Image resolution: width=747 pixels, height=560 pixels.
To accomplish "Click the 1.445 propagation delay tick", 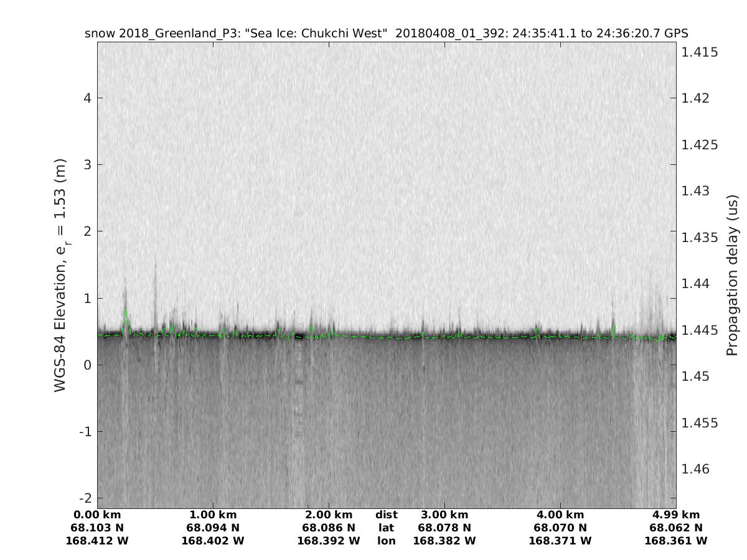I will coord(700,330).
